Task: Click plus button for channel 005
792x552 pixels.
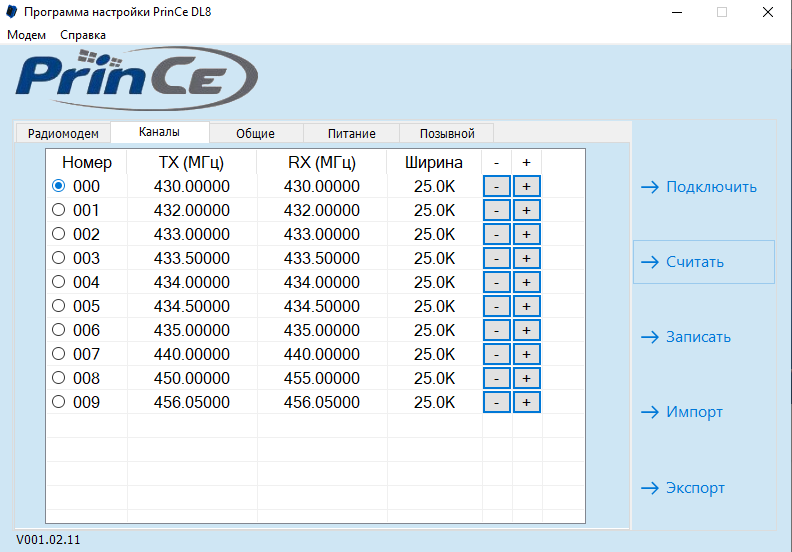Action: click(x=526, y=306)
